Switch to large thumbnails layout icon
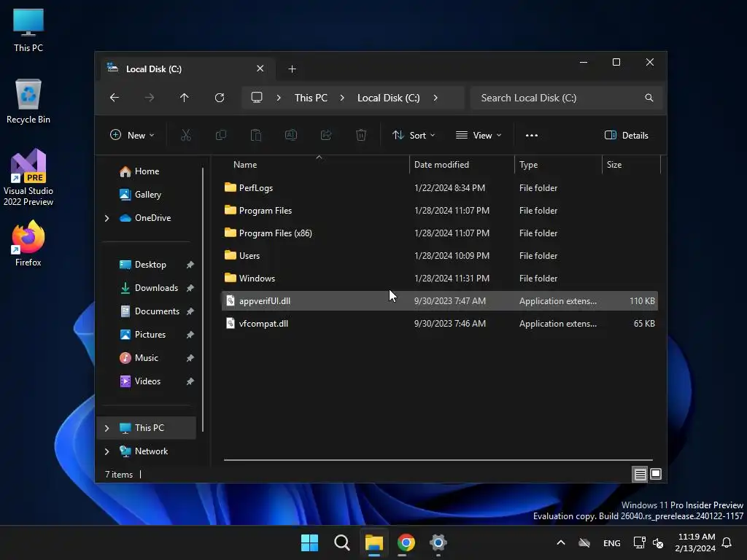Screen dimensions: 747x560 coord(656,474)
